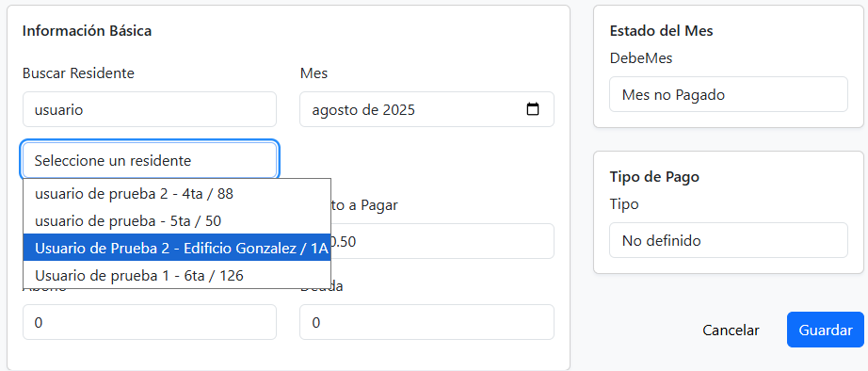Focus the Buscar Residente search field
The width and height of the screenshot is (868, 371).
150,109
